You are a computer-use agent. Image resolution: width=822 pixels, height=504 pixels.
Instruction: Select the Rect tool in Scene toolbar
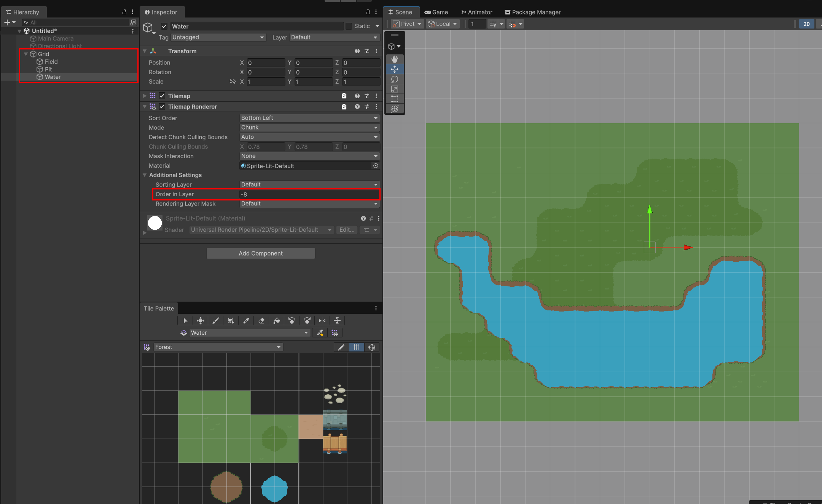click(395, 99)
